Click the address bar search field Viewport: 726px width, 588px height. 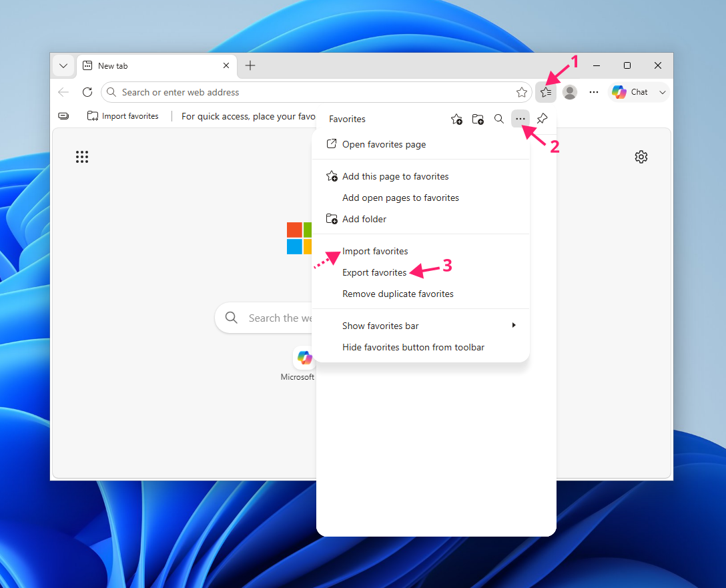(x=316, y=92)
